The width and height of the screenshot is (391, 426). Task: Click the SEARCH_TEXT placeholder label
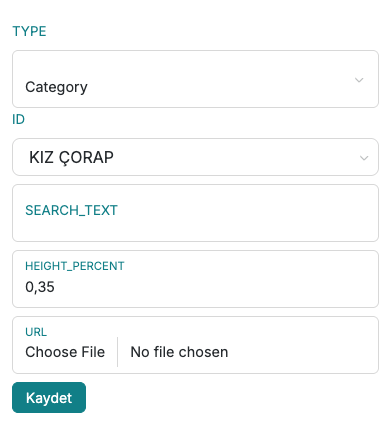(x=71, y=210)
